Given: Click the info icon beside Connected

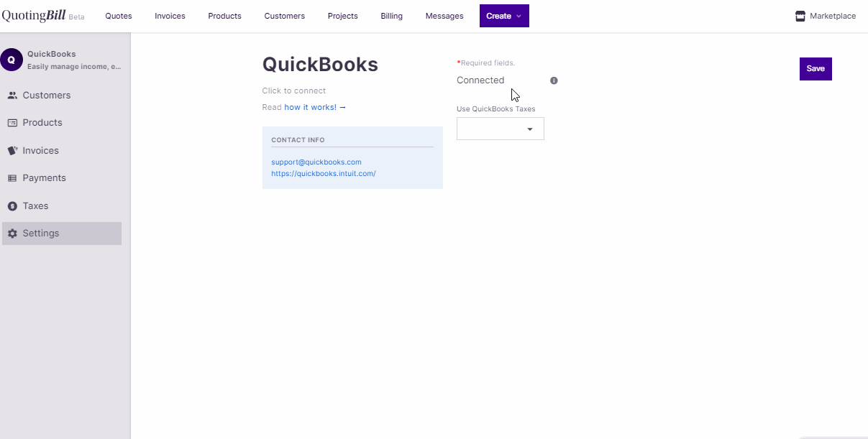Looking at the screenshot, I should pos(554,80).
